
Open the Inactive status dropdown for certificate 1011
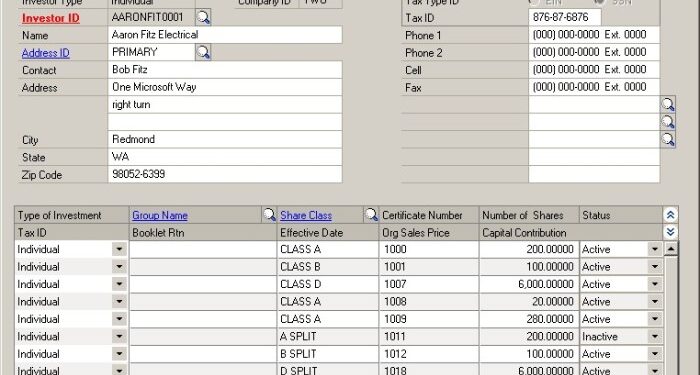pos(655,336)
